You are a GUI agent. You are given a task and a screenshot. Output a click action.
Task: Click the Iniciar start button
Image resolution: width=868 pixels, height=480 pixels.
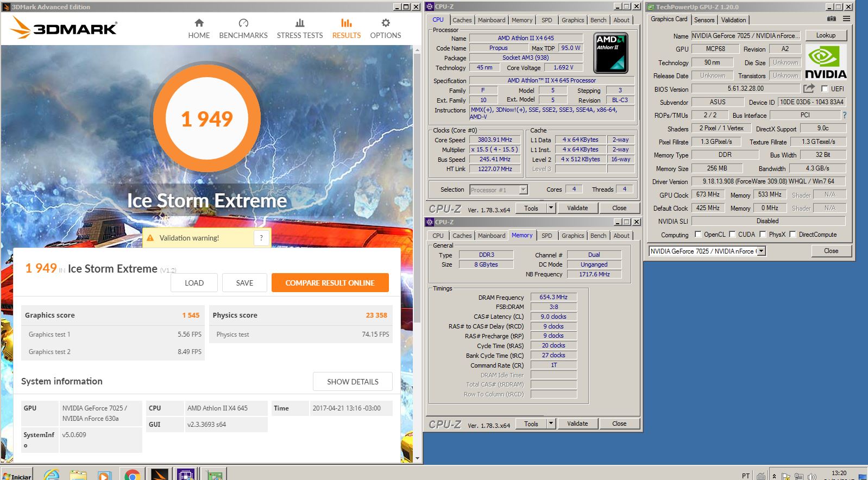tap(17, 475)
